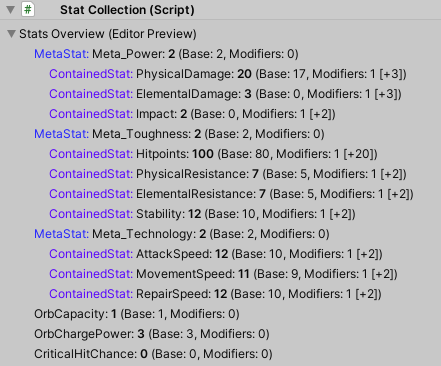Click the C# script icon
The image size is (441, 366).
coord(28,9)
